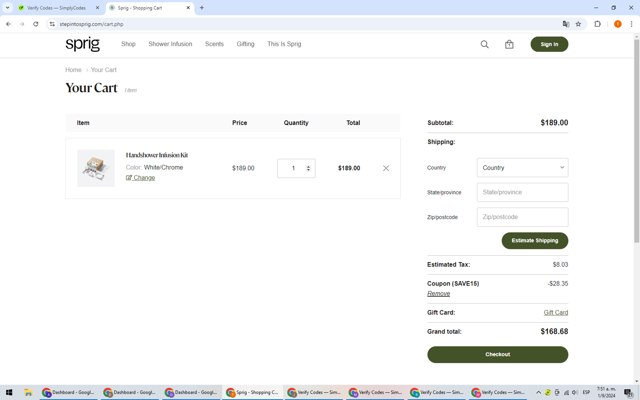This screenshot has height=400, width=640.
Task: Click the Grand total $168.68 amount
Action: 554,331
